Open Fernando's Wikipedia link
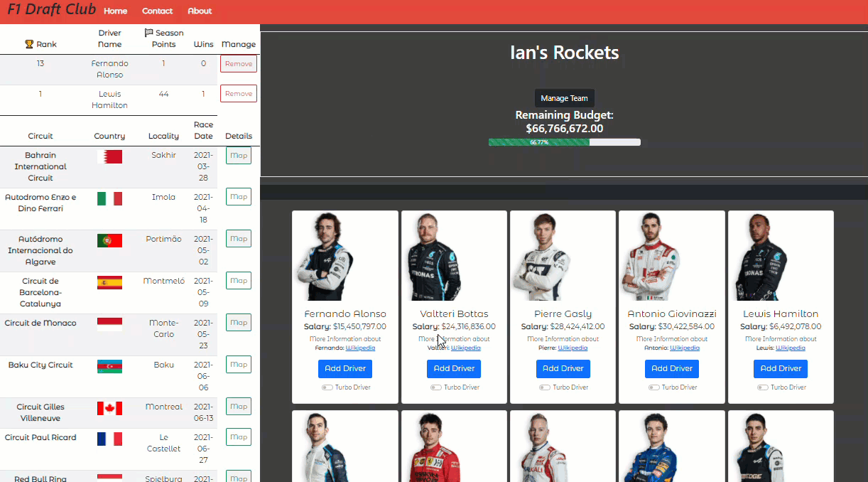868x482 pixels. coord(360,348)
